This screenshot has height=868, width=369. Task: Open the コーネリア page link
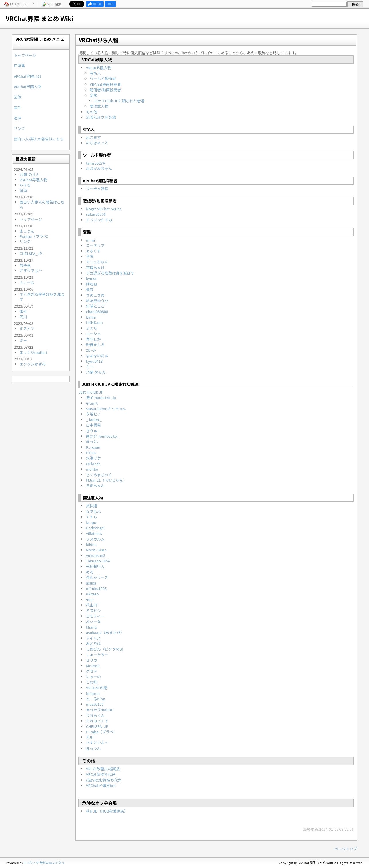95,246
